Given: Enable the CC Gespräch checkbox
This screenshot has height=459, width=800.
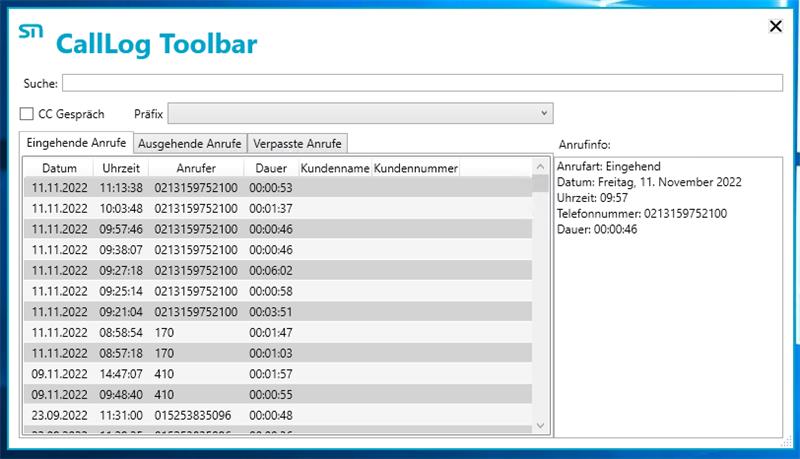Looking at the screenshot, I should pyautogui.click(x=27, y=114).
